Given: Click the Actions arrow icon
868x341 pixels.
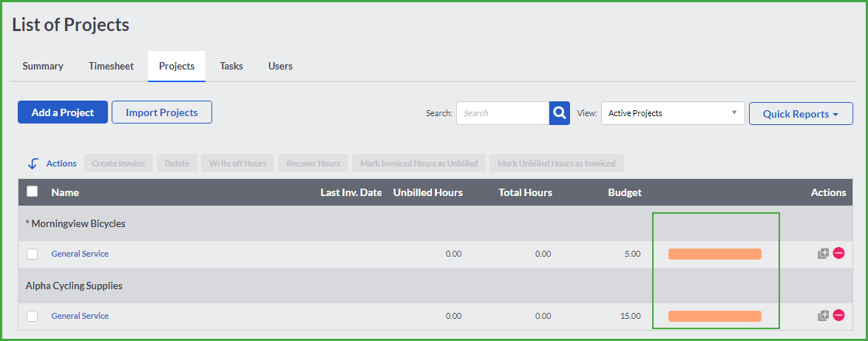Looking at the screenshot, I should 33,164.
